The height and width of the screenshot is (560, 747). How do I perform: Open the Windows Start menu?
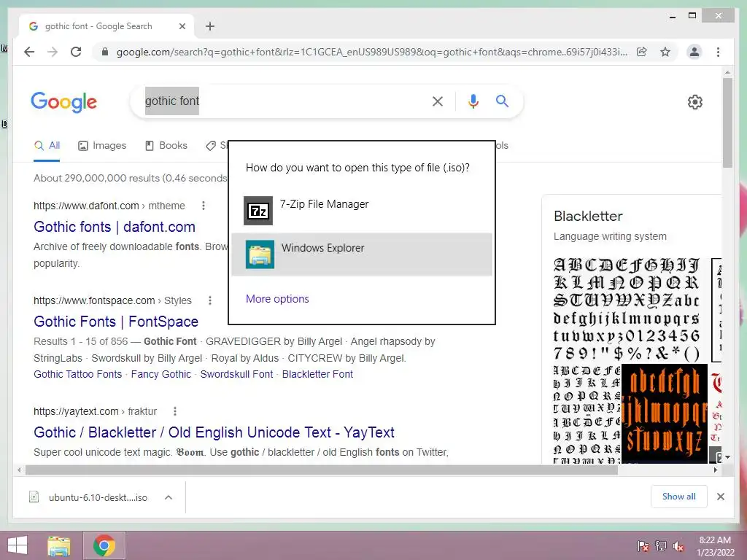(x=18, y=545)
